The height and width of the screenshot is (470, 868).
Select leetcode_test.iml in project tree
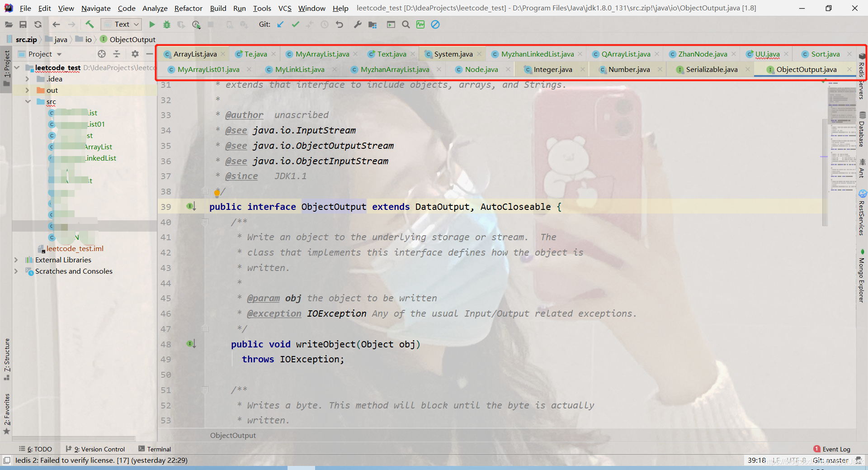[x=75, y=248]
